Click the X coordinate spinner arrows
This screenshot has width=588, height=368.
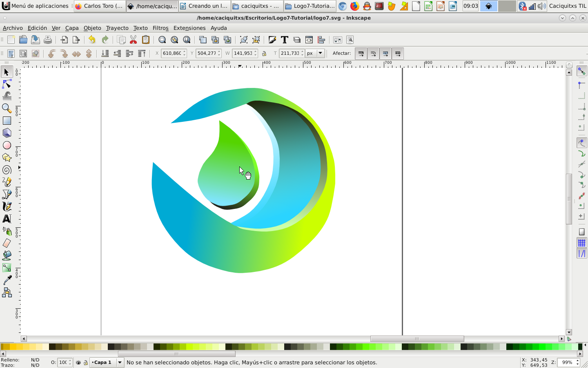pyautogui.click(x=185, y=53)
